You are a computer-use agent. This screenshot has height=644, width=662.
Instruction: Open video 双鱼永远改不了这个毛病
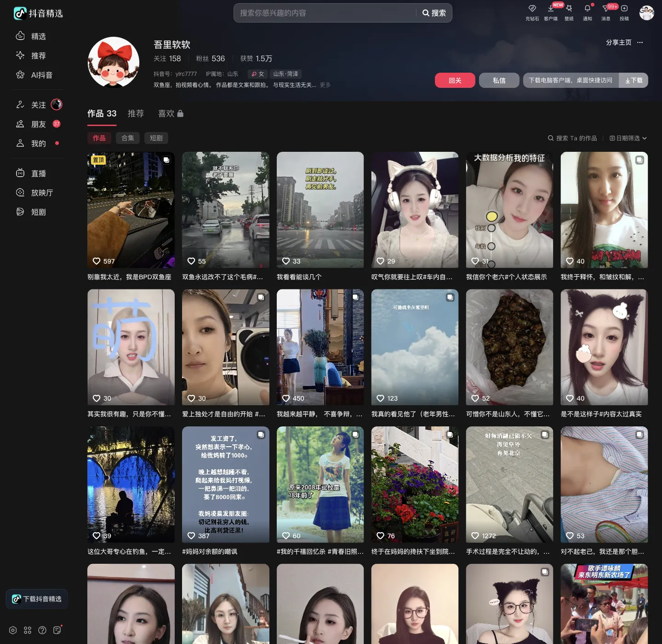click(226, 210)
